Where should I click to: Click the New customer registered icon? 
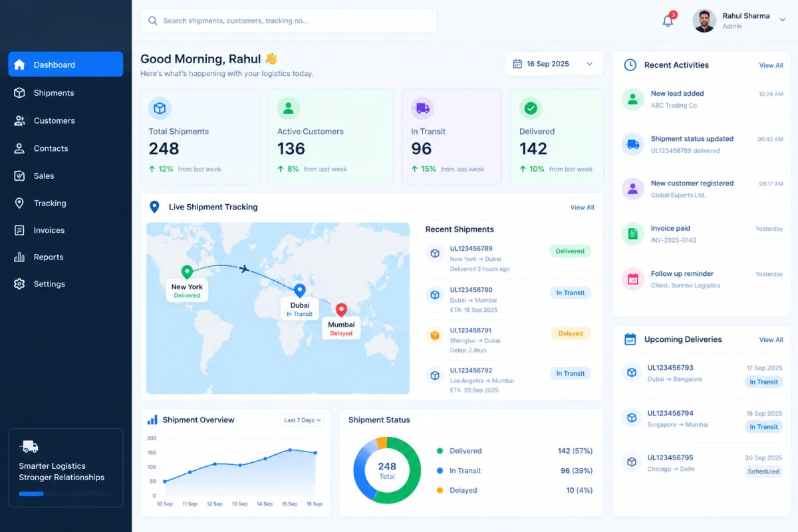click(632, 189)
